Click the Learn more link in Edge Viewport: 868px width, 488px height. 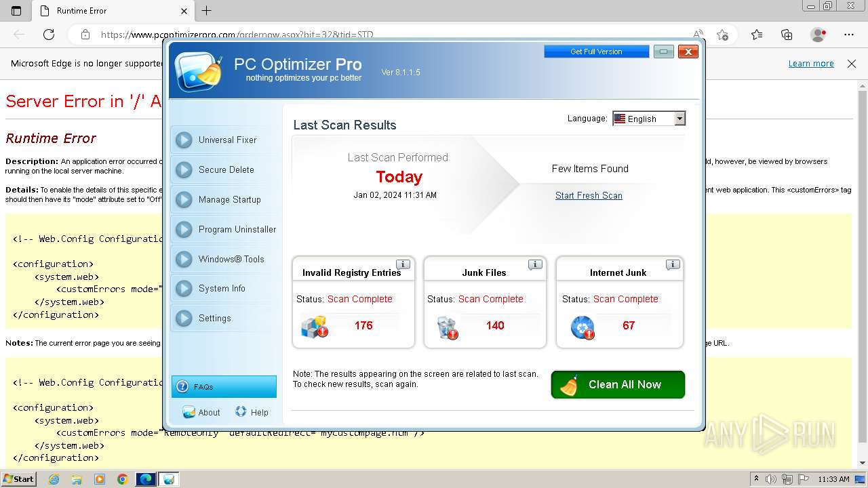pyautogui.click(x=811, y=63)
